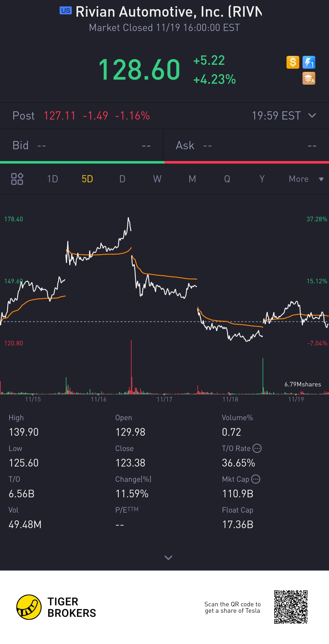Viewport: 329px width, 644px height.
Task: Switch to the 1D chart tab
Action: pos(53,179)
